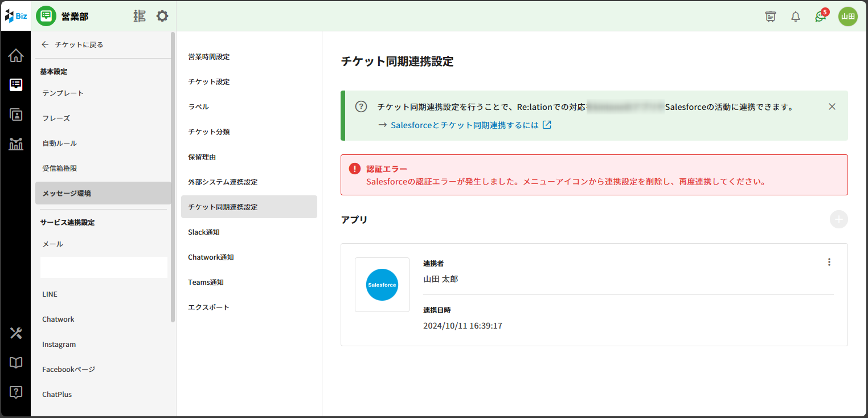
Task: Click the notification bell icon
Action: 796,17
